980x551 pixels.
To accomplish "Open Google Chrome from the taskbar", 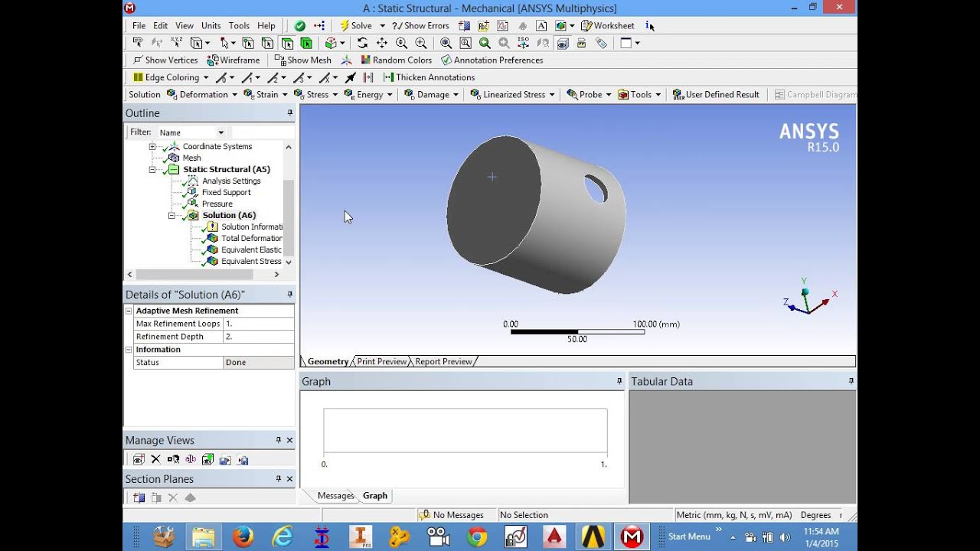I will click(x=477, y=537).
